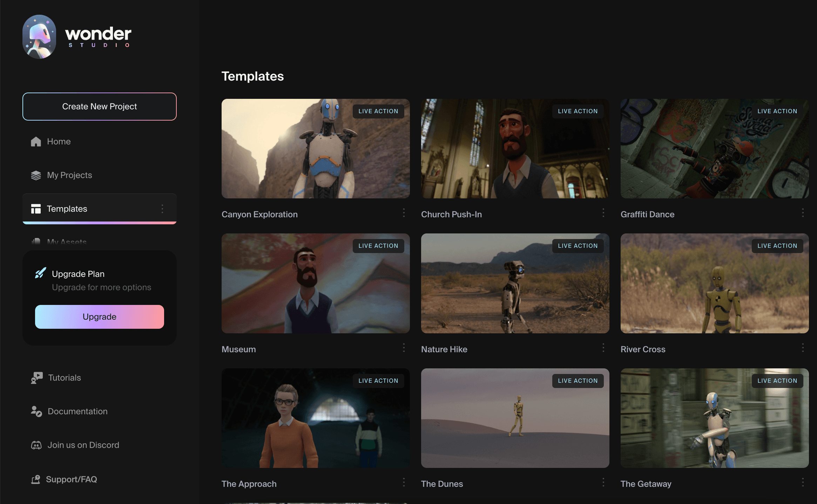Click the Discord icon
Image resolution: width=817 pixels, height=504 pixels.
click(36, 445)
